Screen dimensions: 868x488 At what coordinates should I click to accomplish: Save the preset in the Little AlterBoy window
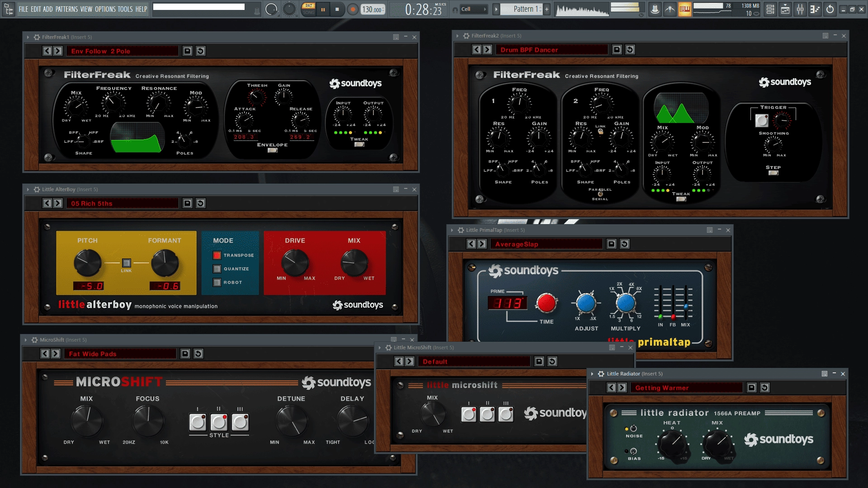point(187,203)
